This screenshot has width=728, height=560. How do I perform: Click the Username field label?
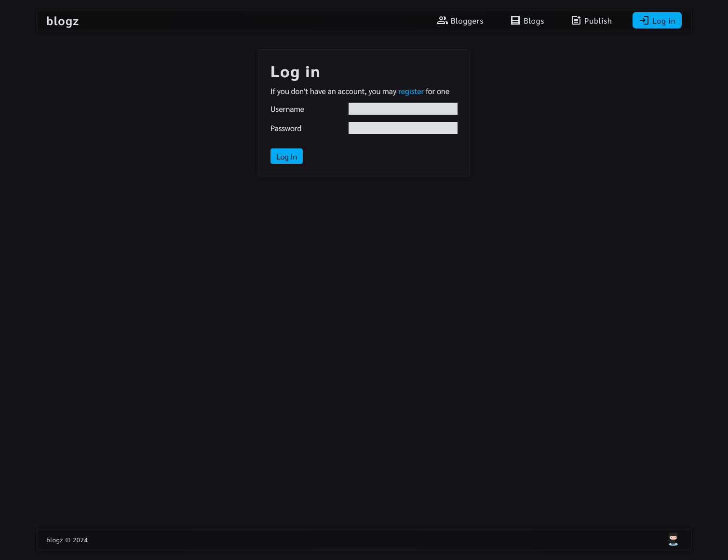pyautogui.click(x=287, y=109)
